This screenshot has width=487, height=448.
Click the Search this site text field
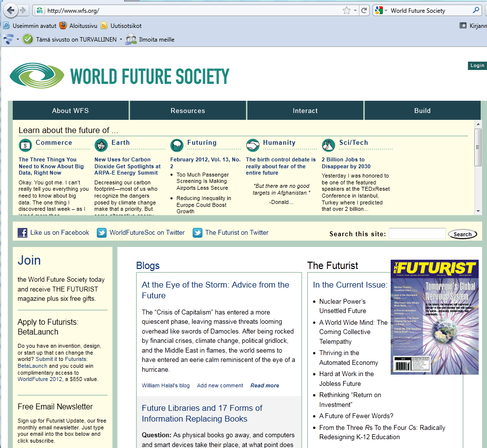tap(417, 234)
